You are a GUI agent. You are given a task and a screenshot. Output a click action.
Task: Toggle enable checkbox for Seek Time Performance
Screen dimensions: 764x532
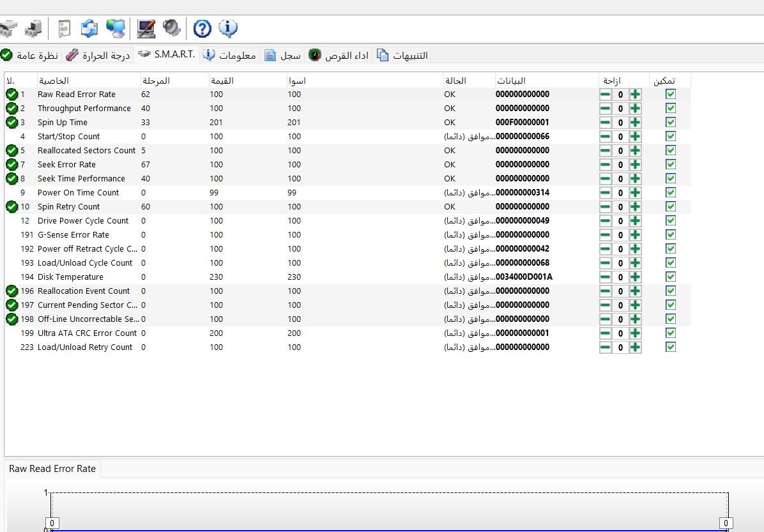pos(671,178)
